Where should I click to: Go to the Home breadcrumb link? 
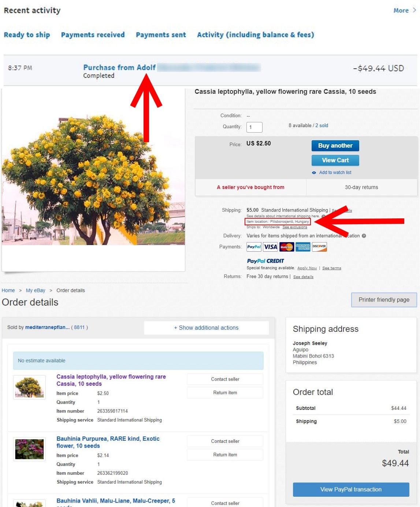tap(8, 290)
